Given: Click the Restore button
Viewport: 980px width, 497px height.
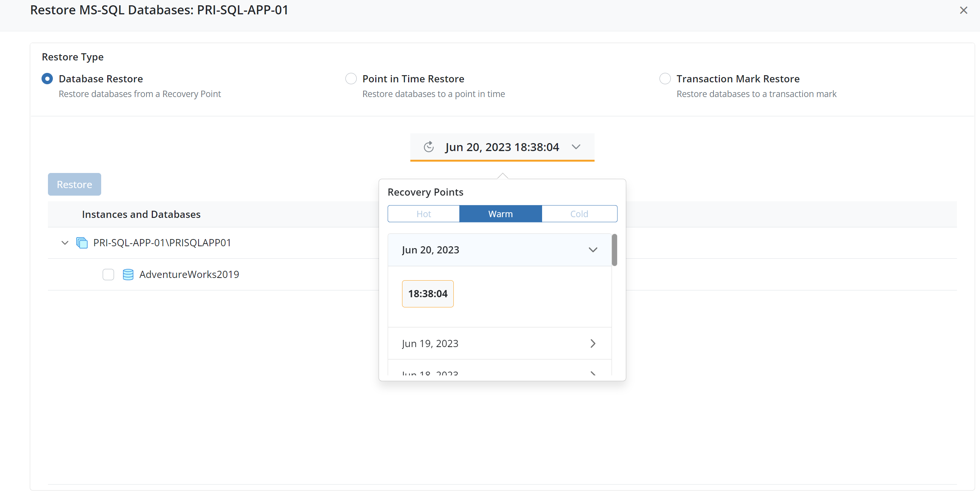Looking at the screenshot, I should (x=75, y=185).
